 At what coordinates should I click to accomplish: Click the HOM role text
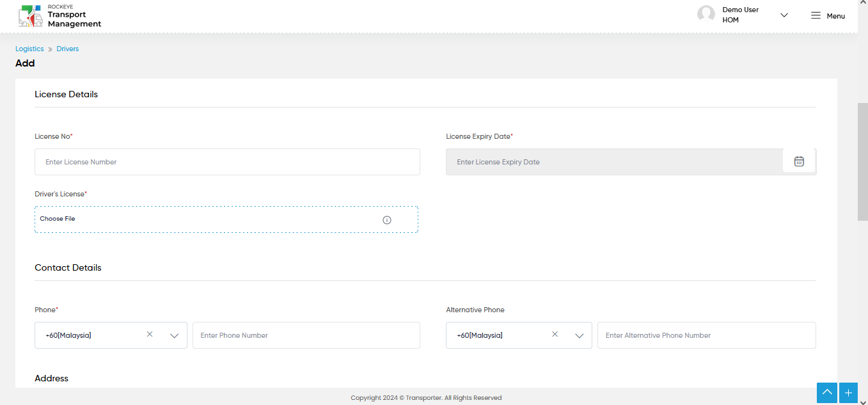coord(730,20)
